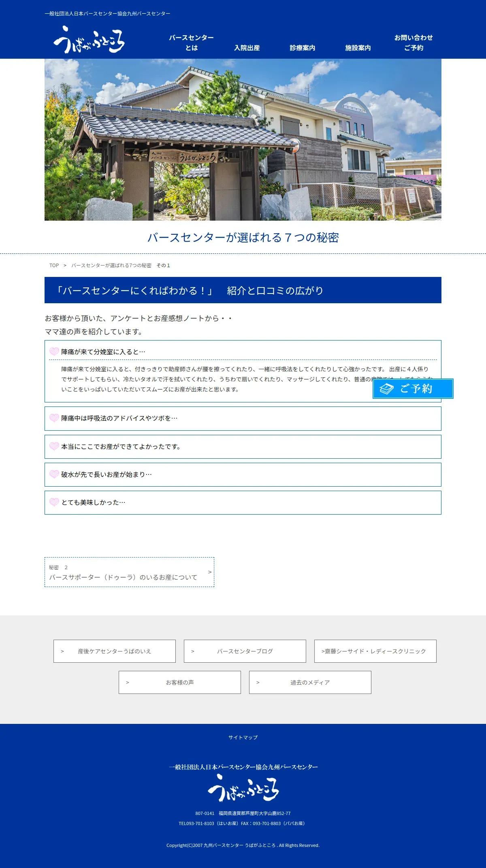The width and height of the screenshot is (486, 868).
Task: Click the Copyright(C)2007 footer text
Action: pos(243,845)
